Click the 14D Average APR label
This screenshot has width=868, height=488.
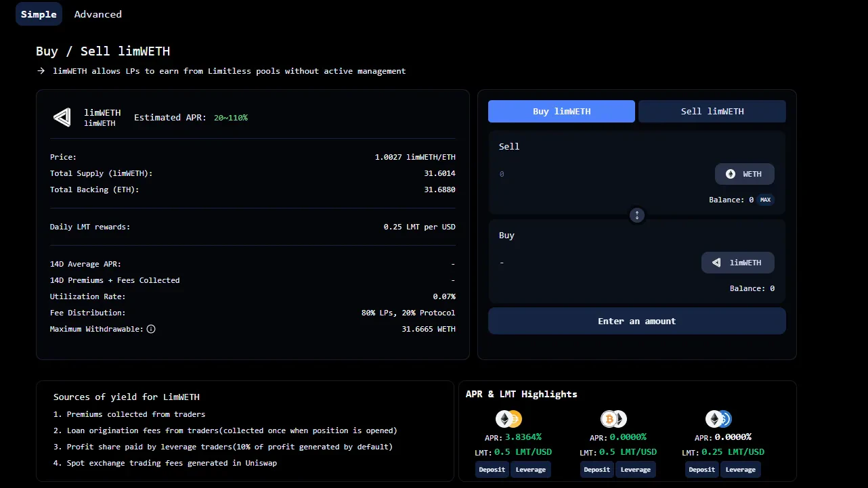(85, 264)
